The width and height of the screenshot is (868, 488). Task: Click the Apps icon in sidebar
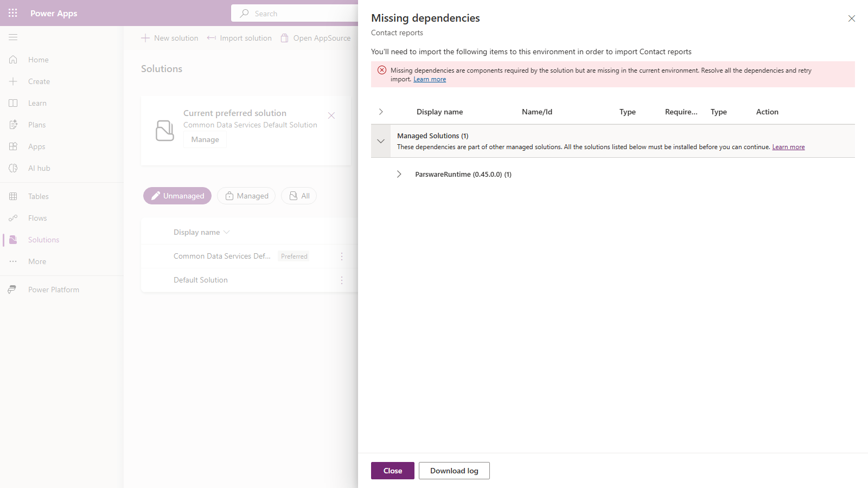tap(13, 146)
